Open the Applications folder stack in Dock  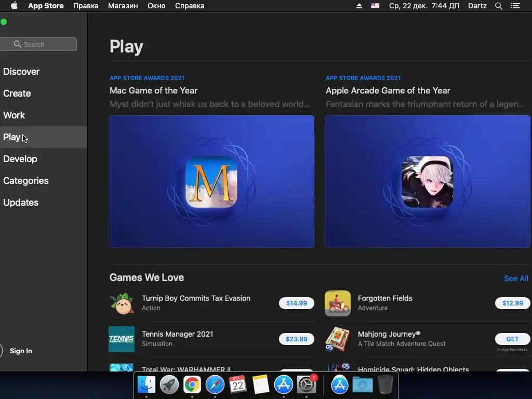point(340,384)
